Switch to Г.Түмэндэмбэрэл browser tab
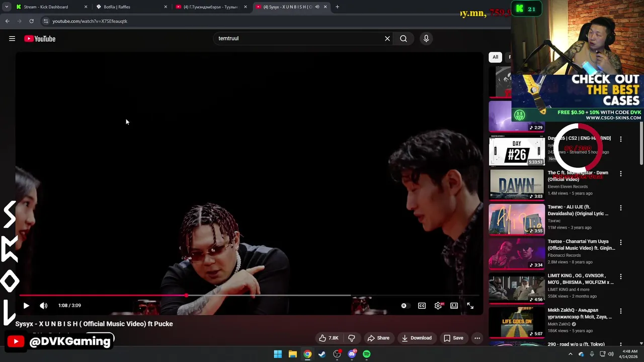 point(210,7)
